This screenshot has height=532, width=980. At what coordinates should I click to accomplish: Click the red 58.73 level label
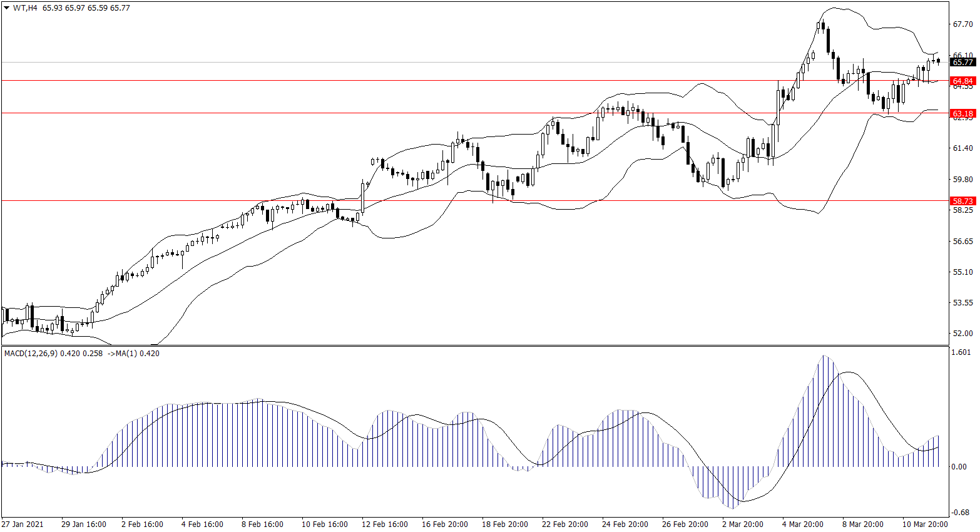(x=962, y=201)
